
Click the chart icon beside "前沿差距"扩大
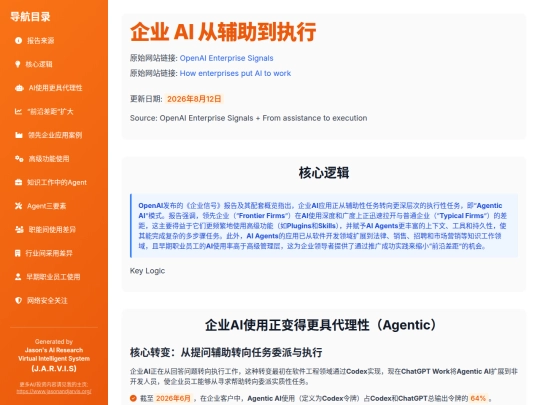click(x=18, y=111)
